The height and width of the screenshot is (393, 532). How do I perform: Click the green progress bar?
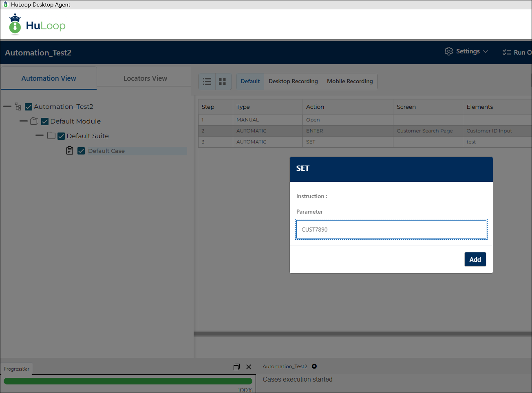coord(128,381)
